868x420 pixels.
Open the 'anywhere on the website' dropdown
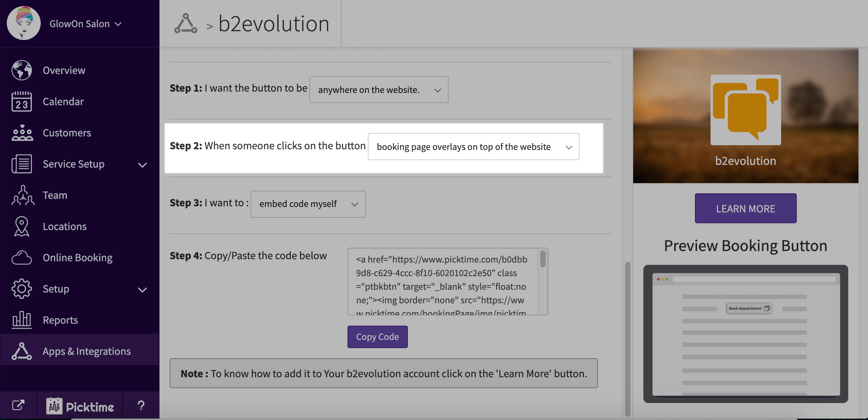(x=379, y=90)
